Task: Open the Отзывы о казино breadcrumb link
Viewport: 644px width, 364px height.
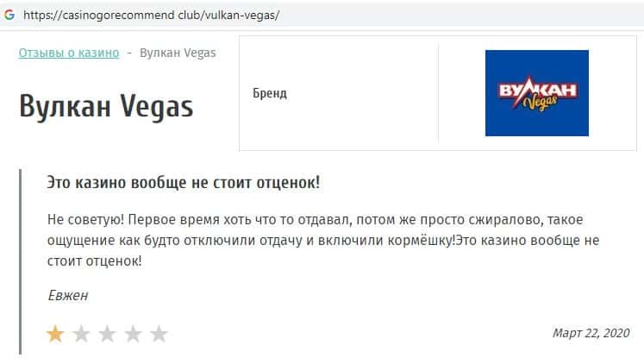Action: pyautogui.click(x=69, y=53)
